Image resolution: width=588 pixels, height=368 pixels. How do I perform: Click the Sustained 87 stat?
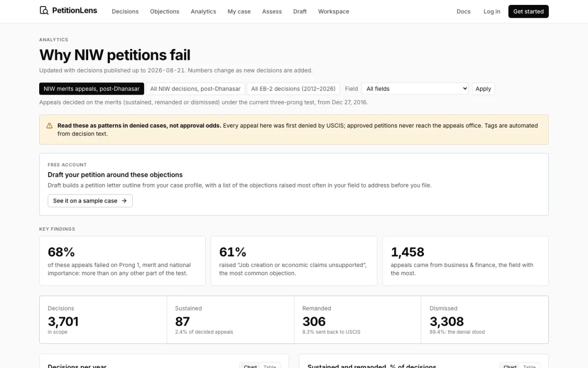(x=230, y=319)
